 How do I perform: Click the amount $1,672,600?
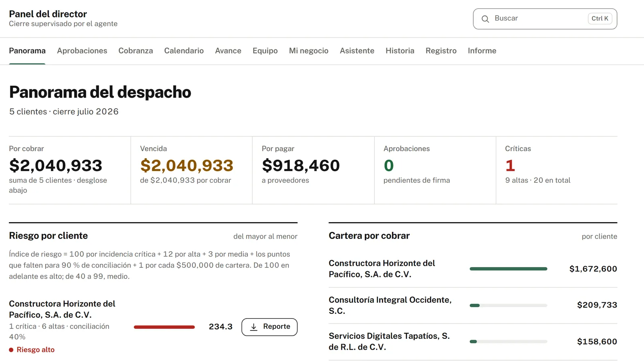click(593, 269)
